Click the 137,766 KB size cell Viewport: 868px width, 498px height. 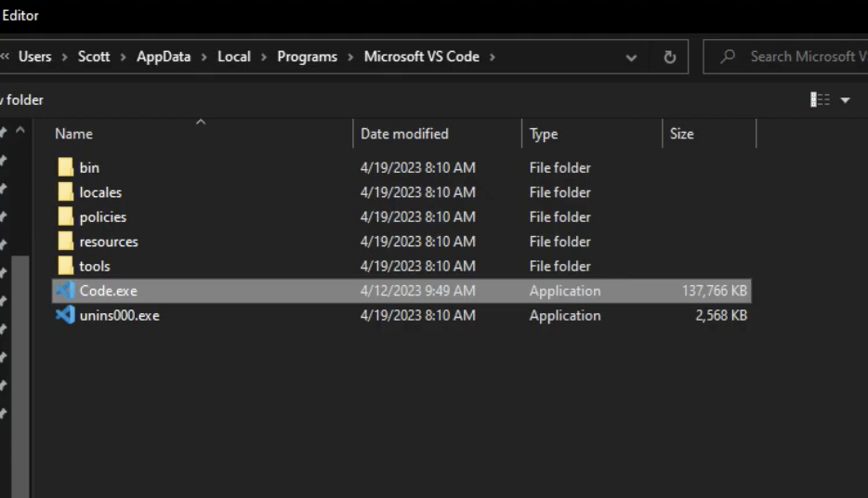(x=714, y=291)
